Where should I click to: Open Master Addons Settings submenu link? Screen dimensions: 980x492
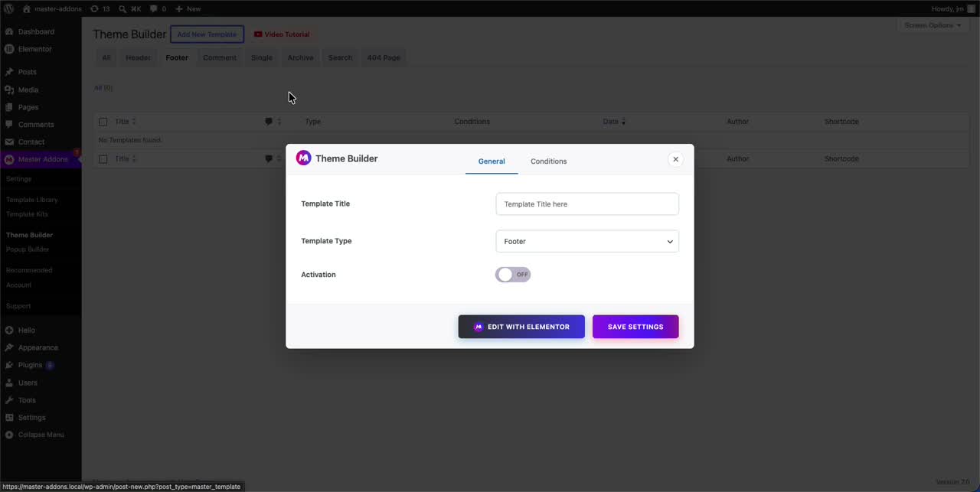pos(19,179)
